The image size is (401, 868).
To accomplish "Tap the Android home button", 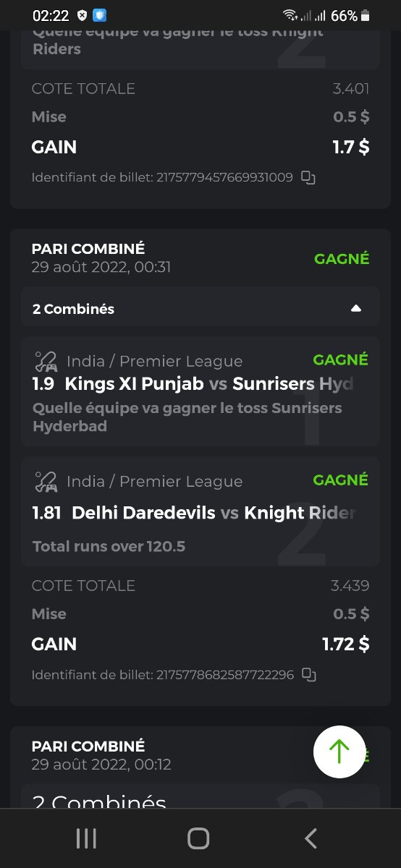I will 198,838.
